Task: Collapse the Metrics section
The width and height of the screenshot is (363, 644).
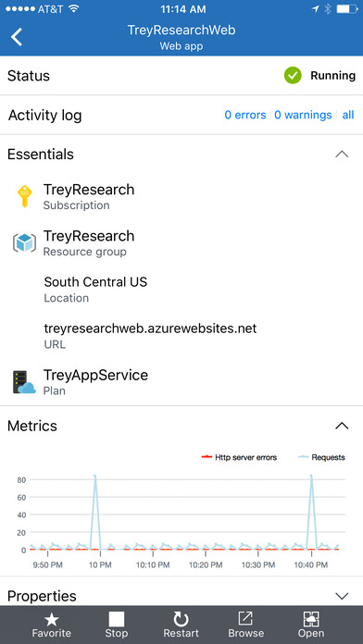Action: pos(342,426)
